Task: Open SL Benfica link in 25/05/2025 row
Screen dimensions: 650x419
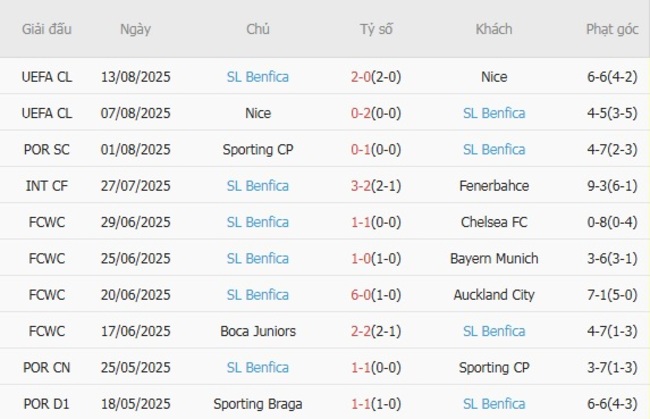Action: [x=257, y=368]
